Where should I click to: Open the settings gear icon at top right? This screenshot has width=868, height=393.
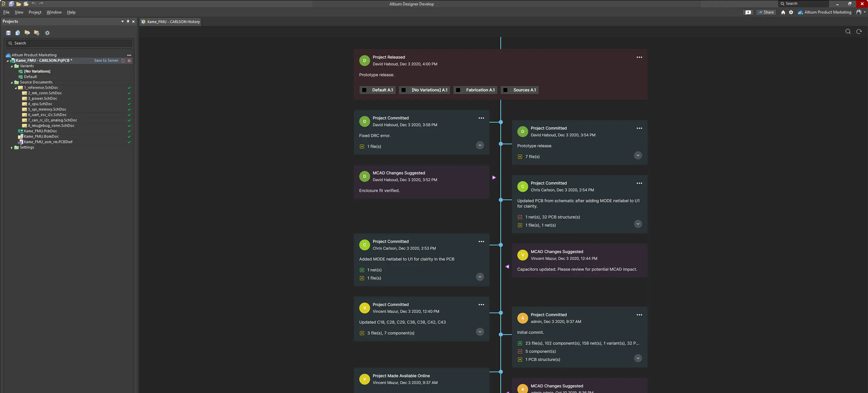coord(791,12)
